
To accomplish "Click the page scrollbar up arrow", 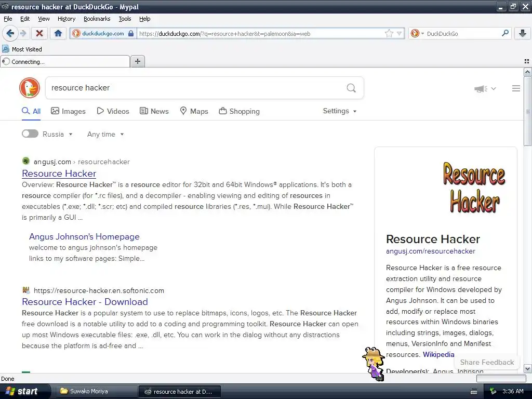I will [x=527, y=72].
